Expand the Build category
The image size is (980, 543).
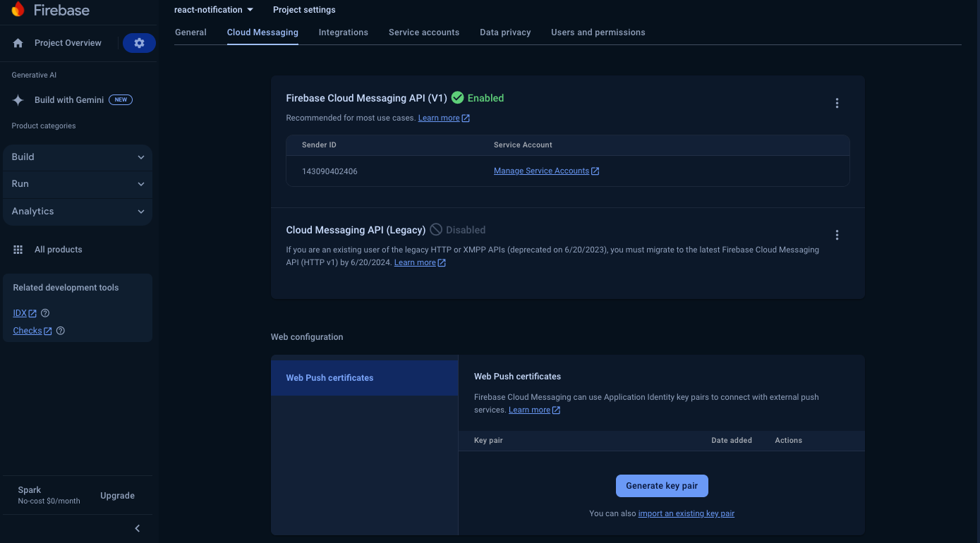click(78, 157)
